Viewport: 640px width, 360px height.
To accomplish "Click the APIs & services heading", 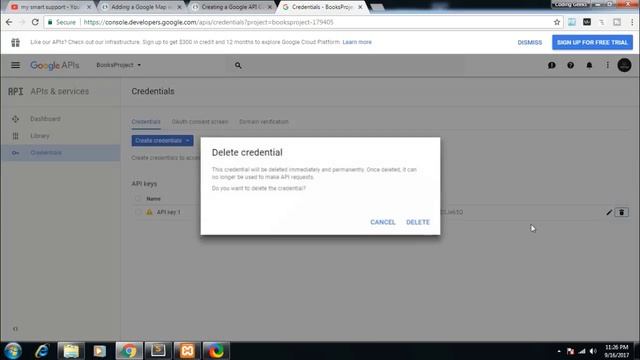I will 60,91.
